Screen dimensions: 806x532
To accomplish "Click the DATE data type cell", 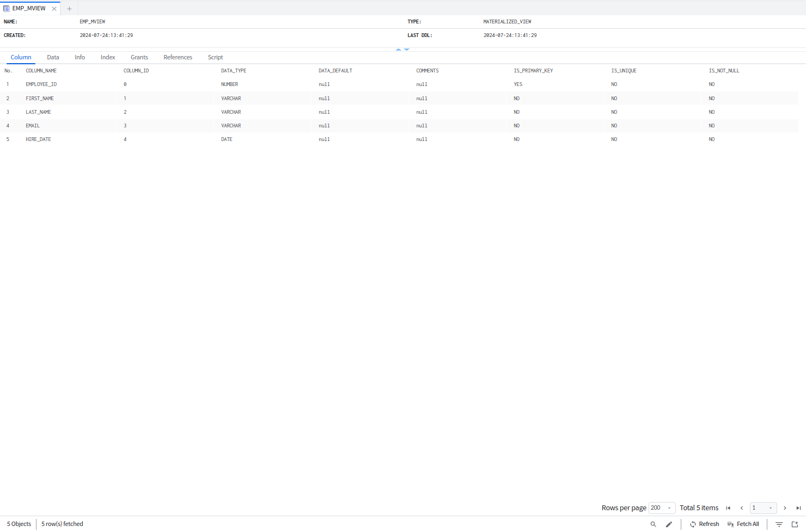I will click(x=227, y=139).
